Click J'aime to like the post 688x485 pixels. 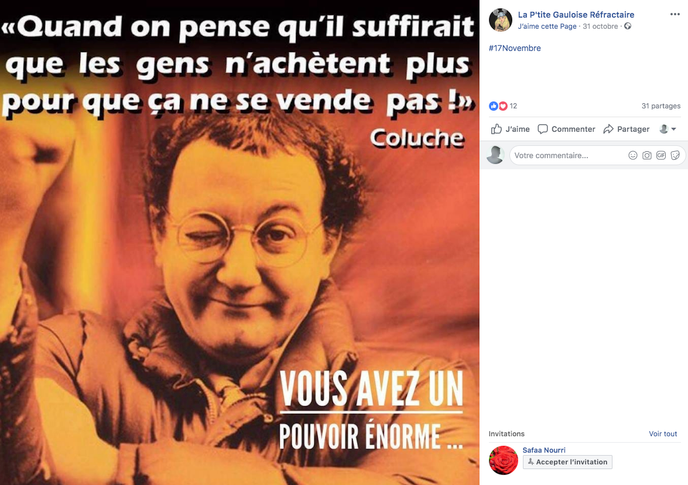(510, 129)
